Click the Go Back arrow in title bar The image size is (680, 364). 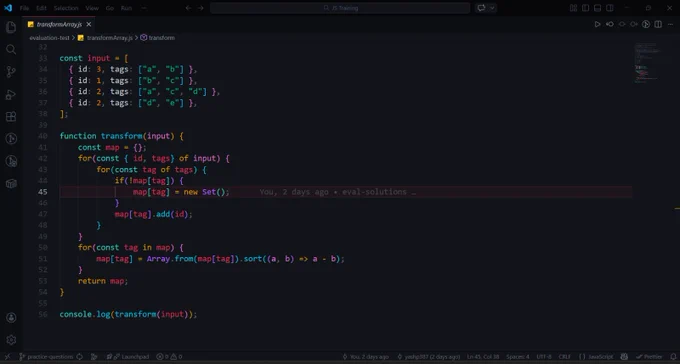188,8
